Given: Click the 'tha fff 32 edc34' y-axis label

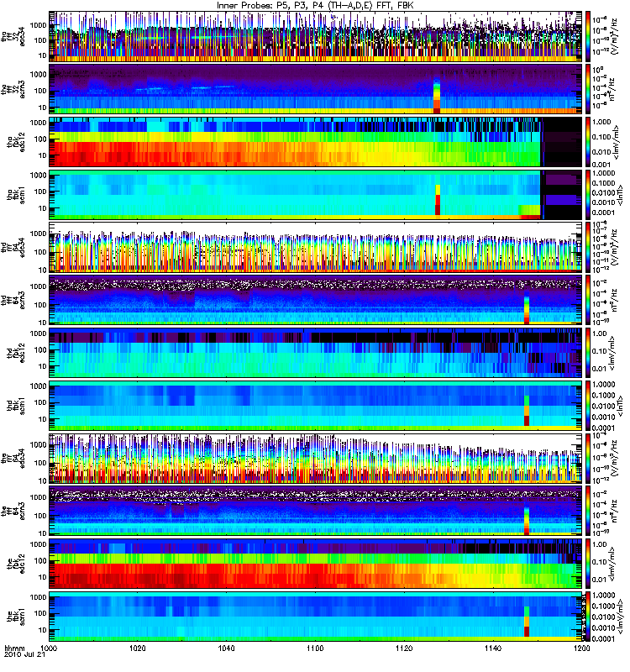Looking at the screenshot, I should coord(13,36).
